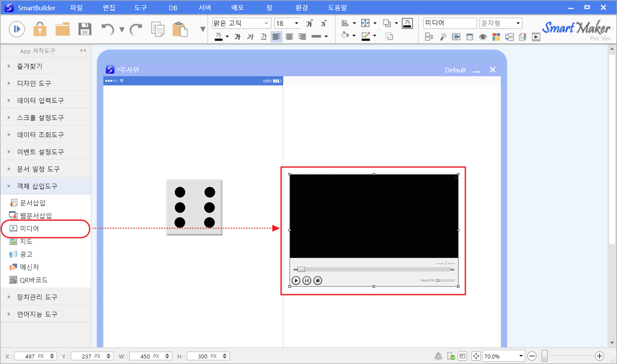Open the font size dropdown
This screenshot has height=364, width=617.
(297, 23)
